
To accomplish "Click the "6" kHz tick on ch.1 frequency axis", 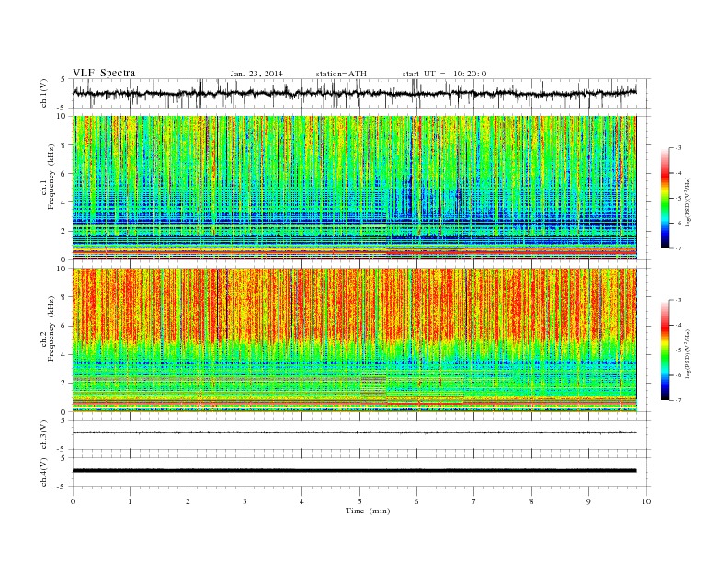I will (63, 174).
